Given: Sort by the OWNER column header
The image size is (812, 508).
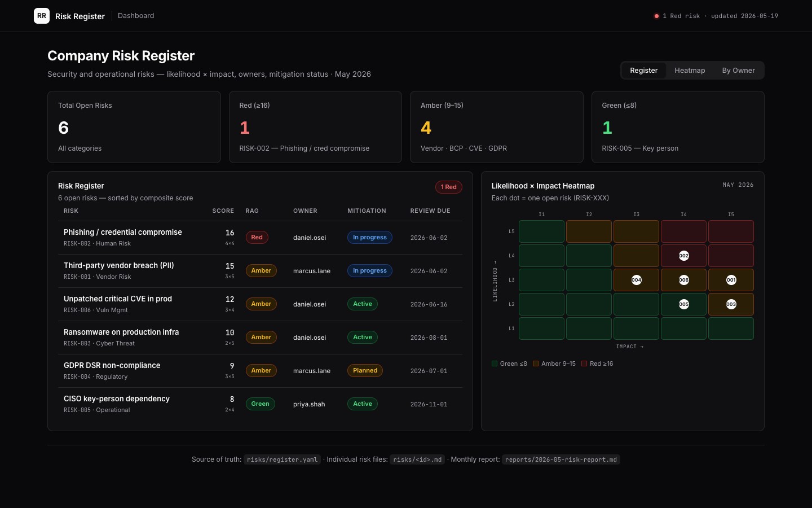Looking at the screenshot, I should pos(305,211).
